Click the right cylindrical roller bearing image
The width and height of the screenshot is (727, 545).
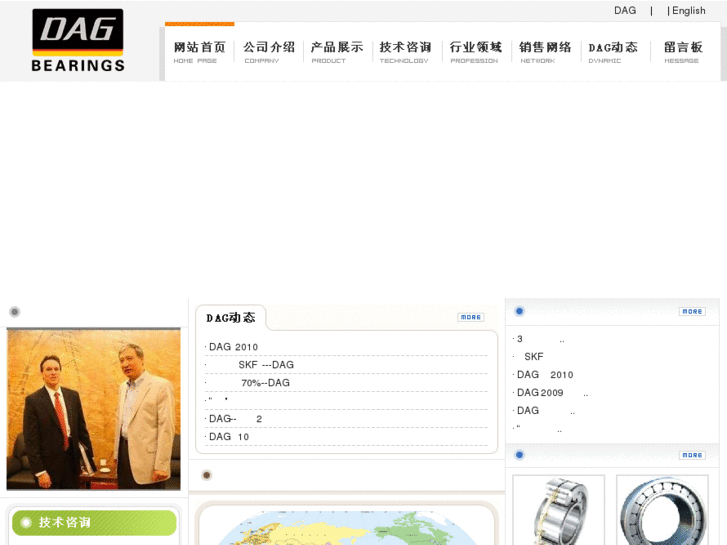click(662, 510)
